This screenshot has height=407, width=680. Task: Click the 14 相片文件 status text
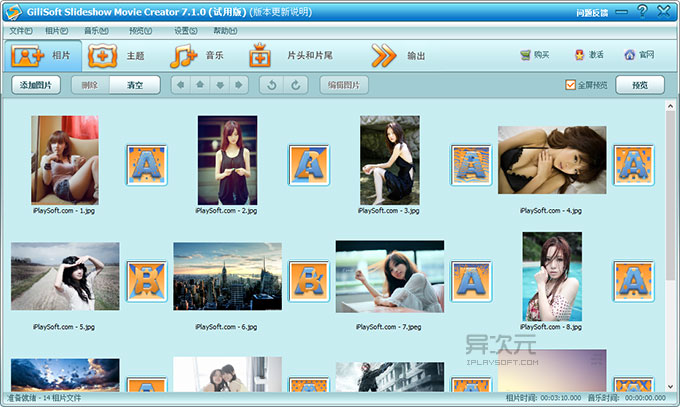tap(62, 397)
